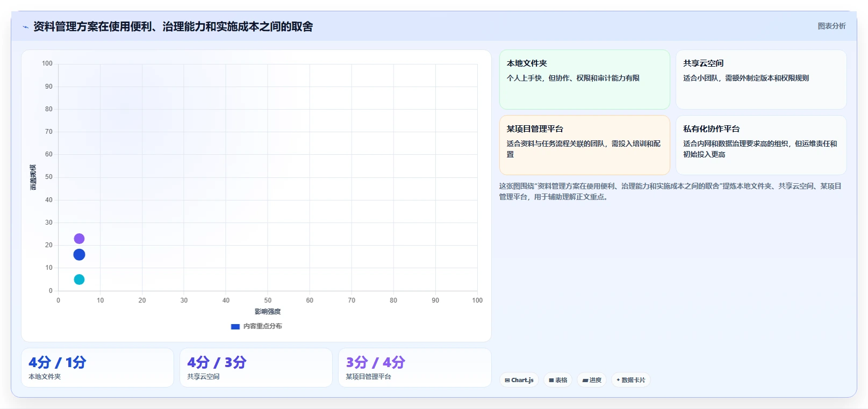Select the purple data point on the scatter chart
Screen dimensions: 868x409
click(79, 239)
